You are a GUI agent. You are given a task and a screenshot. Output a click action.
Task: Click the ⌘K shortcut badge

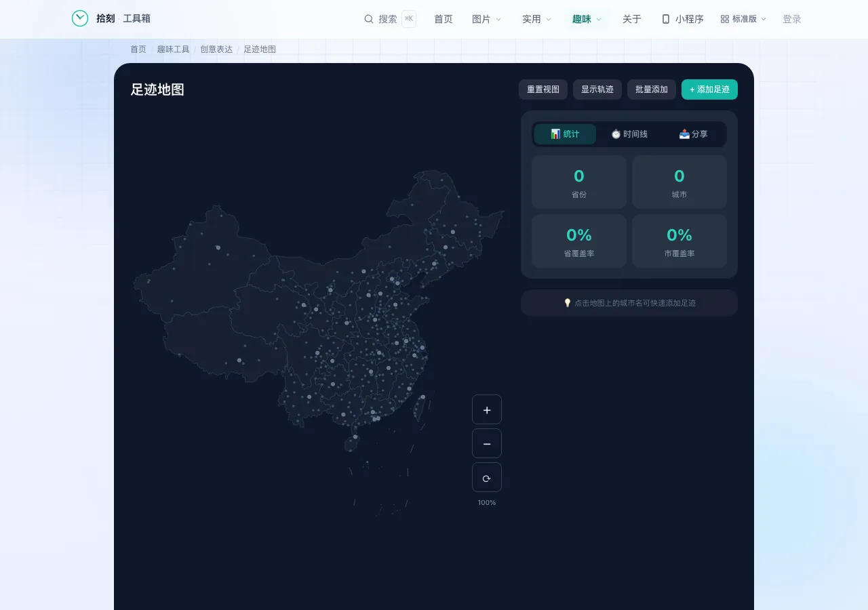[409, 19]
